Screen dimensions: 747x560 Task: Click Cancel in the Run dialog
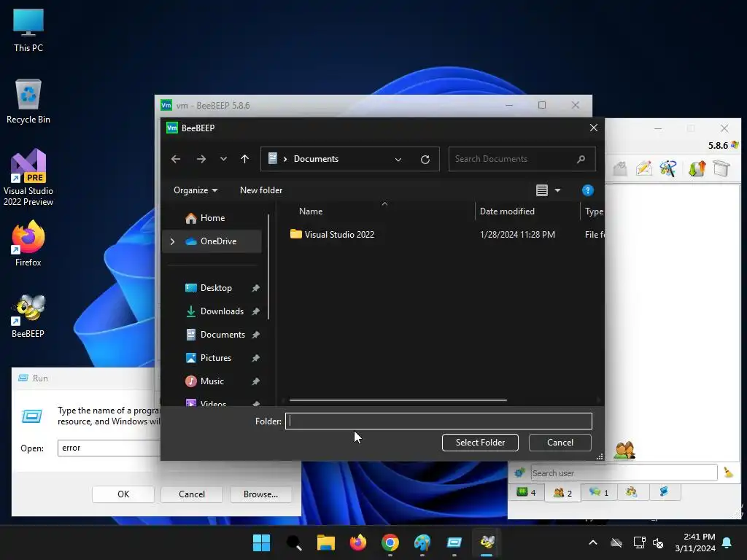pyautogui.click(x=192, y=494)
